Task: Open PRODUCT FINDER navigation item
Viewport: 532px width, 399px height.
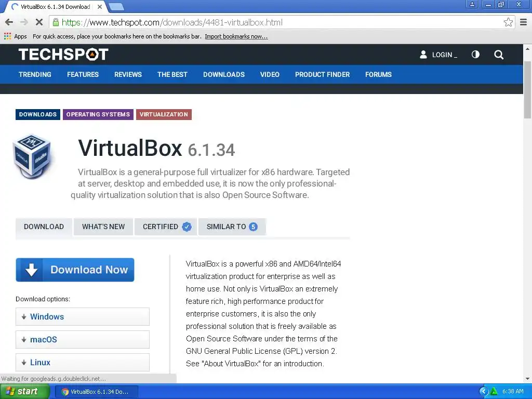Action: click(322, 74)
